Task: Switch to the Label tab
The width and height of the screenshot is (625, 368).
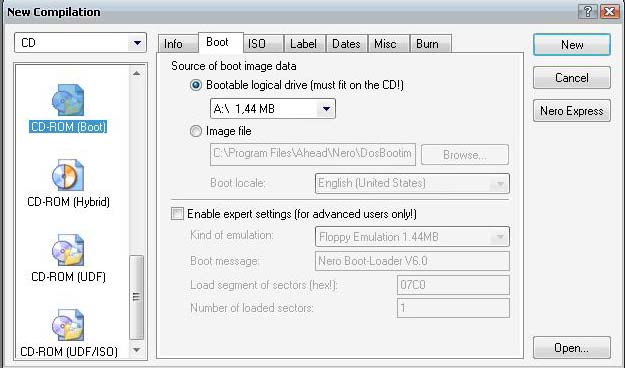Action: point(305,44)
